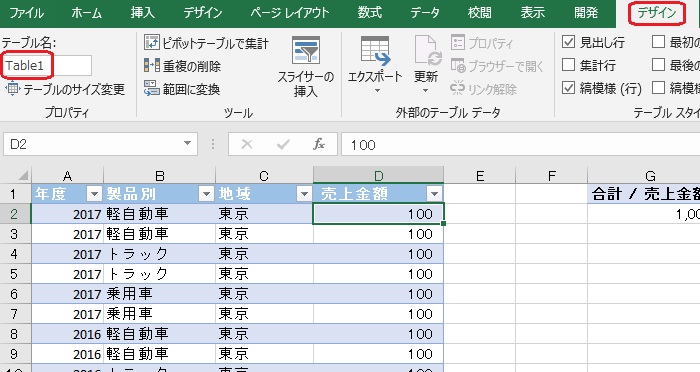The height and width of the screenshot is (372, 700).
Task: Switch to the 開発 tab
Action: (x=586, y=13)
